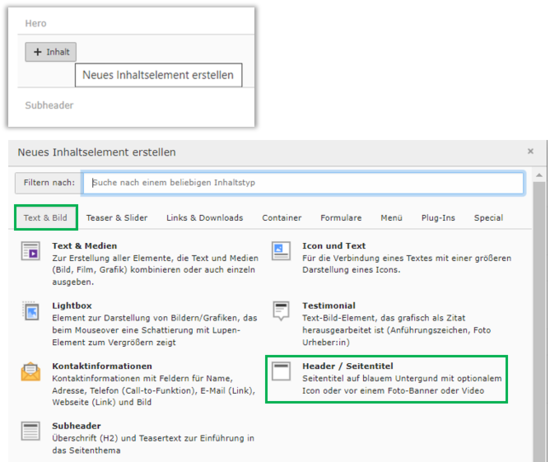The height and width of the screenshot is (462, 550).
Task: Switch to the Container tab
Action: (282, 218)
